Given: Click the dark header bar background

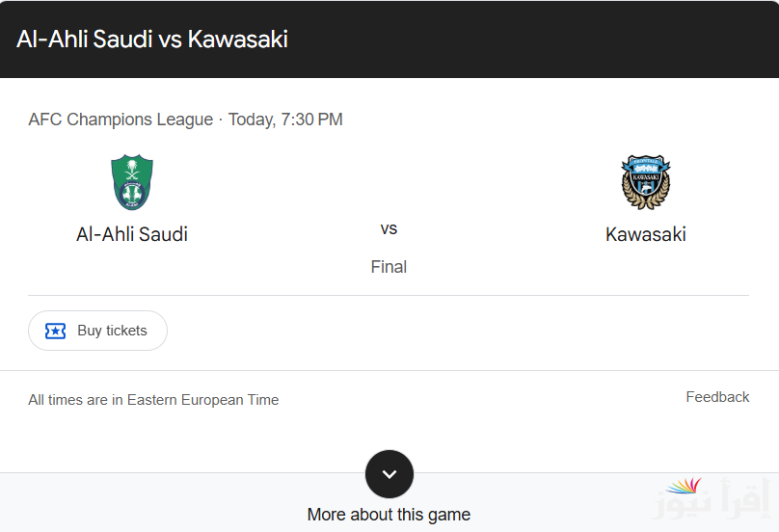Looking at the screenshot, I should tap(531, 40).
